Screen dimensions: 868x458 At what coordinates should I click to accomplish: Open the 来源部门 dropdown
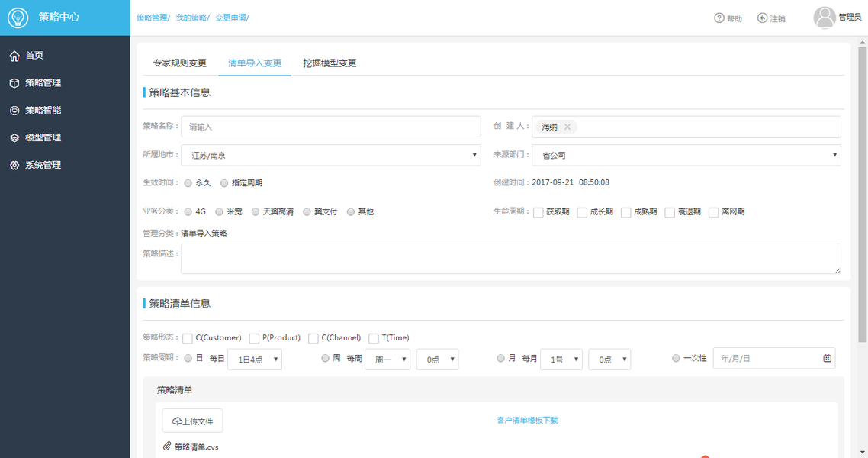(x=686, y=155)
